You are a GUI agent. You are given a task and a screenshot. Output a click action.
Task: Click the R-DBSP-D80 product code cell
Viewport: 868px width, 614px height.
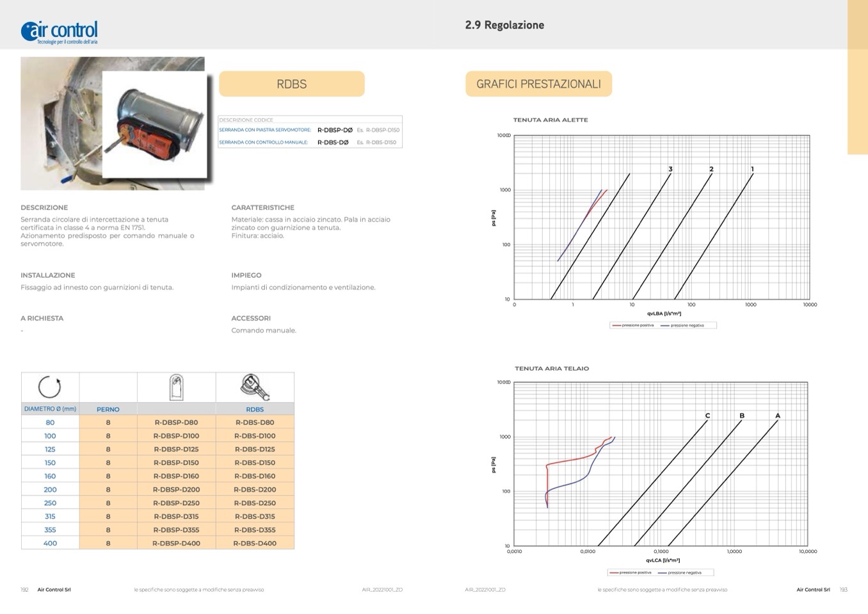coord(176,423)
